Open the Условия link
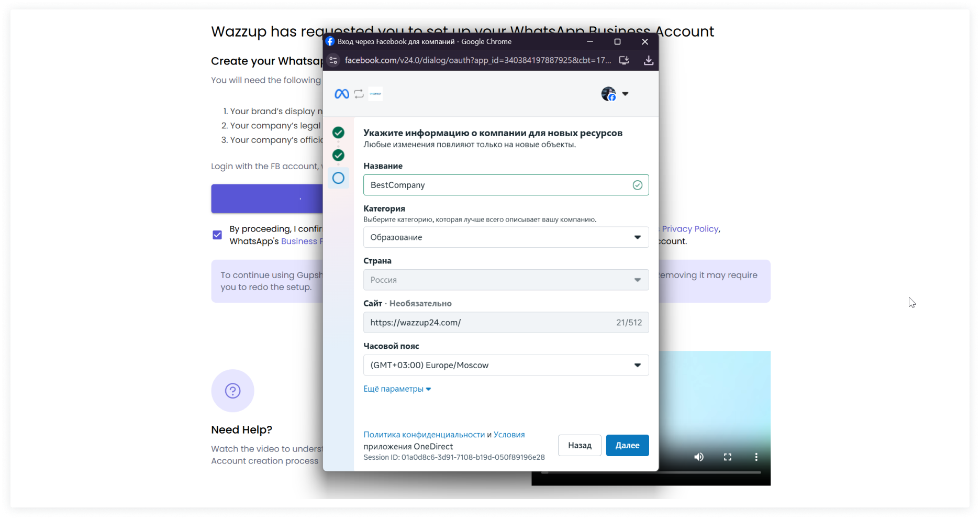This screenshot has height=519, width=980. [x=509, y=435]
